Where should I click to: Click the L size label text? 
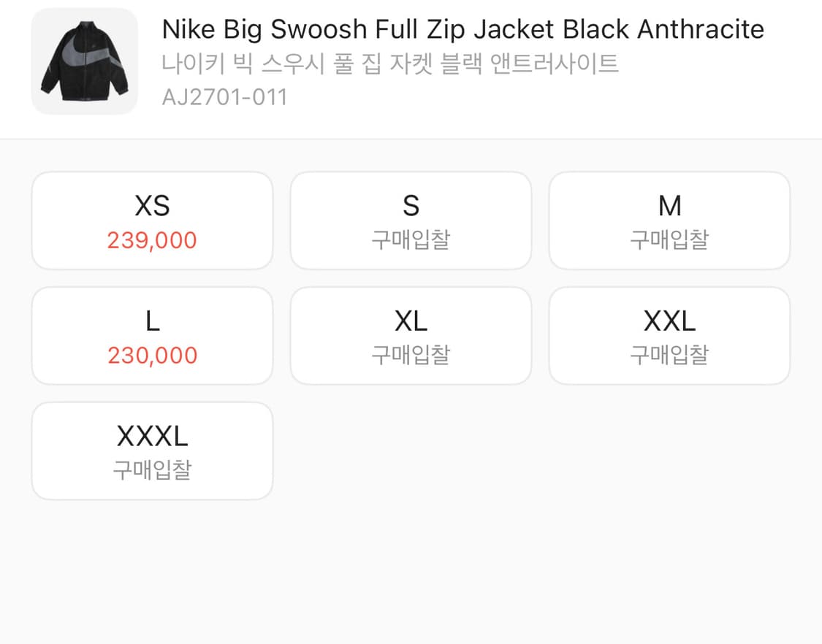click(153, 321)
